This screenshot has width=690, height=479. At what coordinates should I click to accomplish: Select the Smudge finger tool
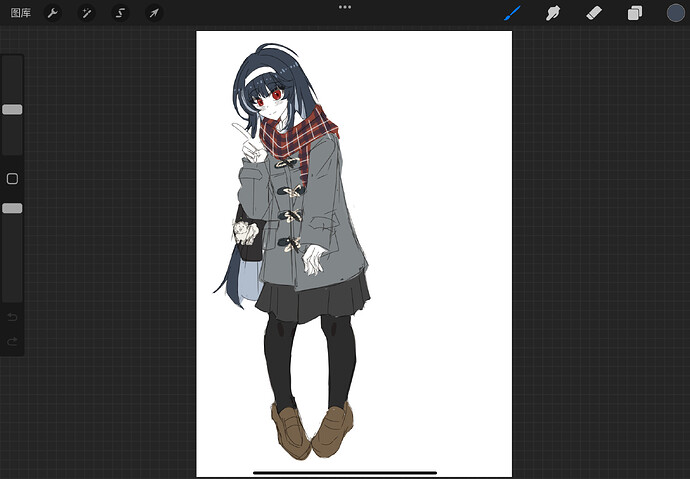pos(553,13)
